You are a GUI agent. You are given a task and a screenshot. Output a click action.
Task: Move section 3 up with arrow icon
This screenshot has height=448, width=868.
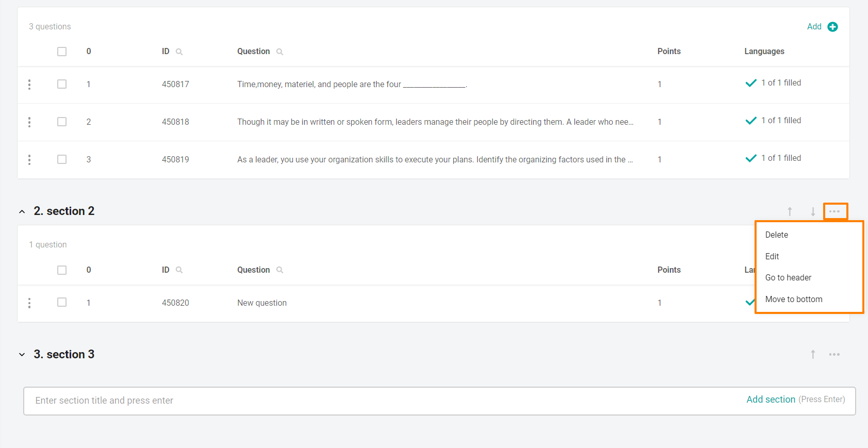pyautogui.click(x=813, y=354)
